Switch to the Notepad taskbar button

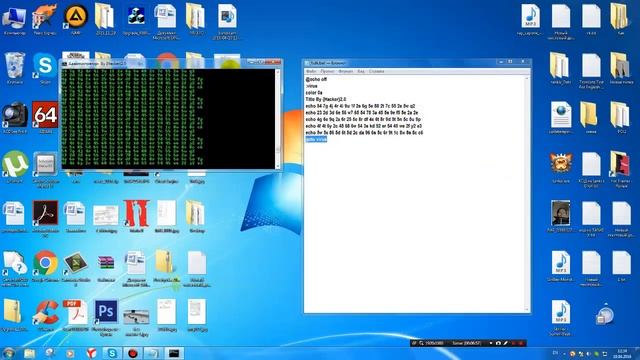153,353
